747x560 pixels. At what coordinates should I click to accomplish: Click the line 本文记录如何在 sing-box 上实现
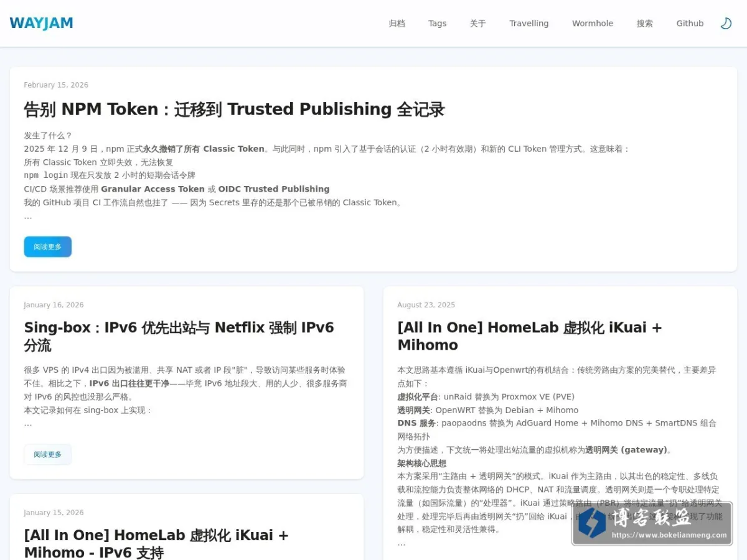(88, 411)
